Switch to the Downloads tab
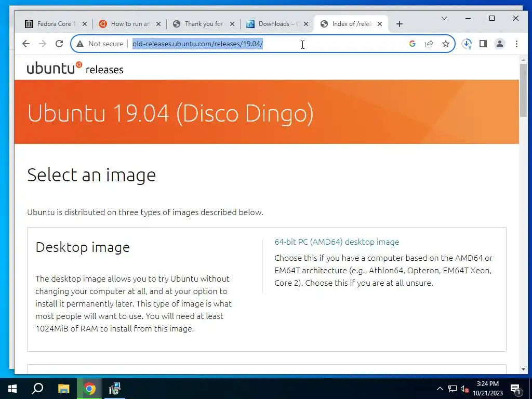 pyautogui.click(x=277, y=24)
